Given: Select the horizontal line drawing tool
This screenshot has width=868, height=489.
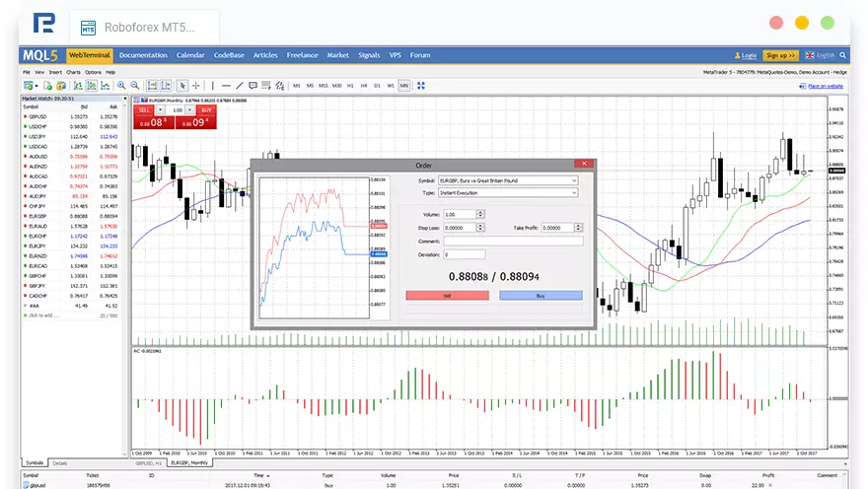Looking at the screenshot, I should (x=226, y=86).
